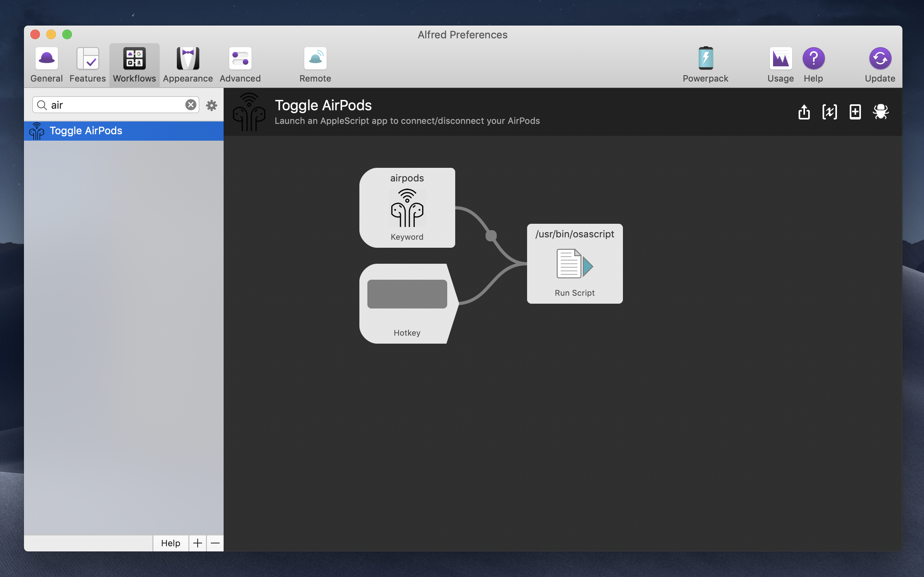Minimize the Alfred Preferences window
Image resolution: width=924 pixels, height=577 pixels.
click(51, 34)
